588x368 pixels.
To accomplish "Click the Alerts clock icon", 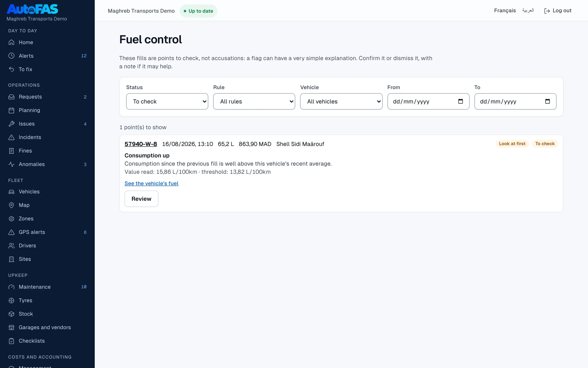I will coord(11,56).
